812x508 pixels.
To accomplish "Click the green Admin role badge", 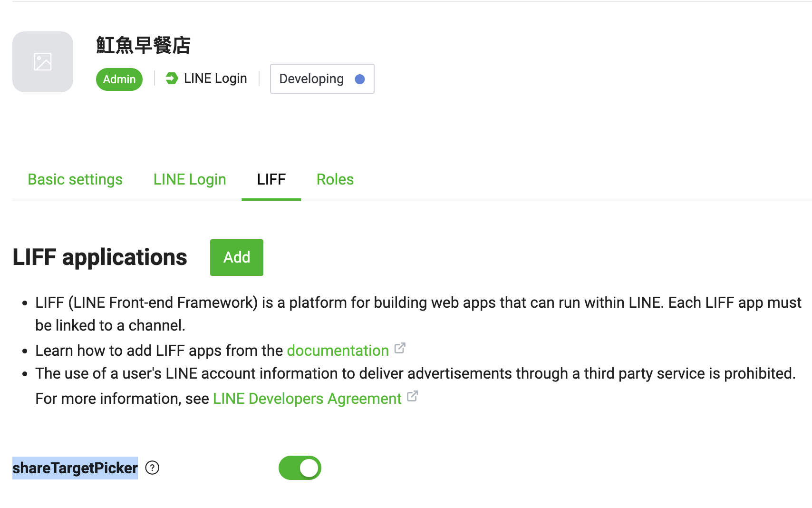I will tap(119, 79).
